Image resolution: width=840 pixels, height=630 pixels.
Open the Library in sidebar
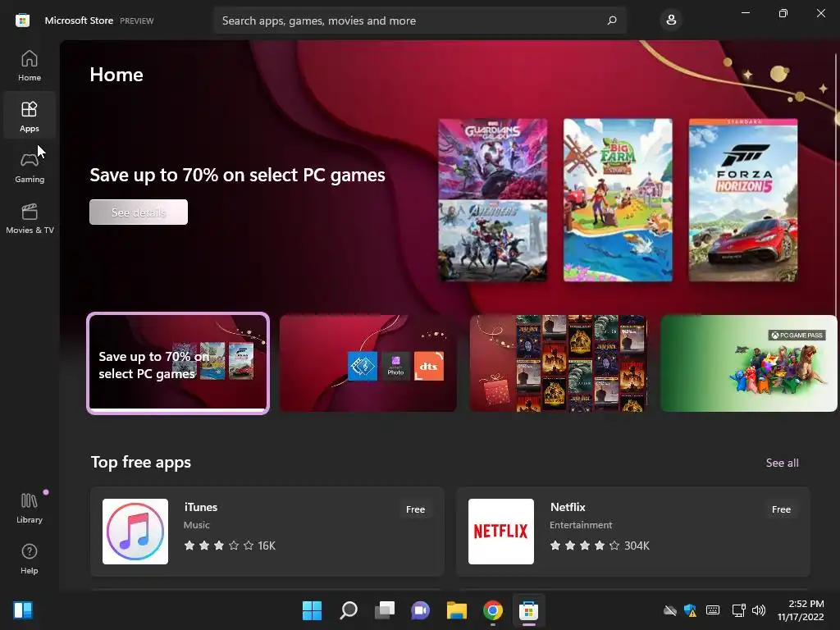coord(30,508)
